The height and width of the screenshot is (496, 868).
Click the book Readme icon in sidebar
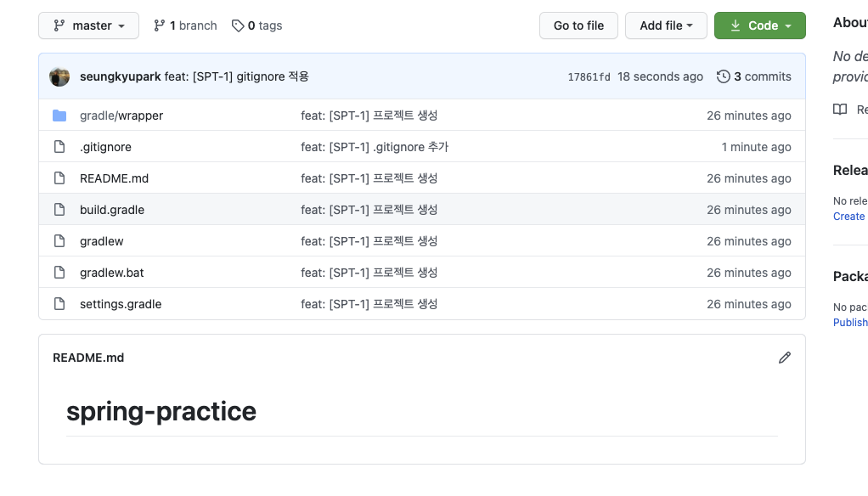840,109
